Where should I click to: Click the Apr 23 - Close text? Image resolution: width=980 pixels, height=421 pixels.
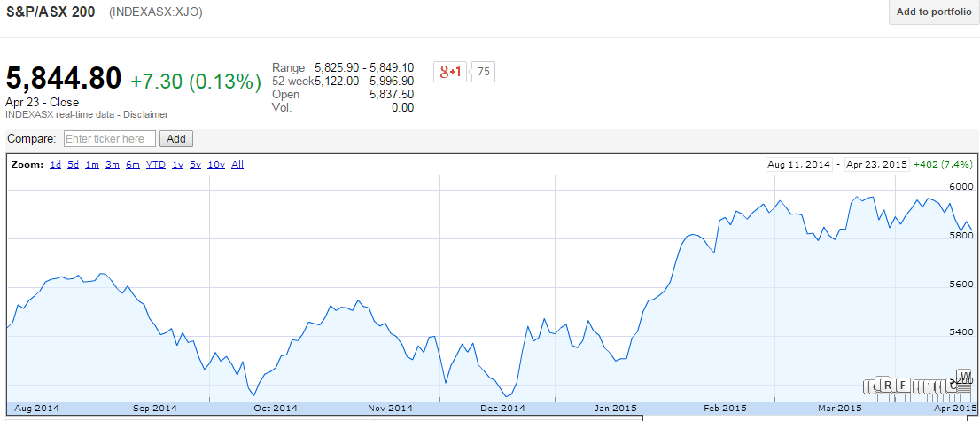click(x=42, y=102)
